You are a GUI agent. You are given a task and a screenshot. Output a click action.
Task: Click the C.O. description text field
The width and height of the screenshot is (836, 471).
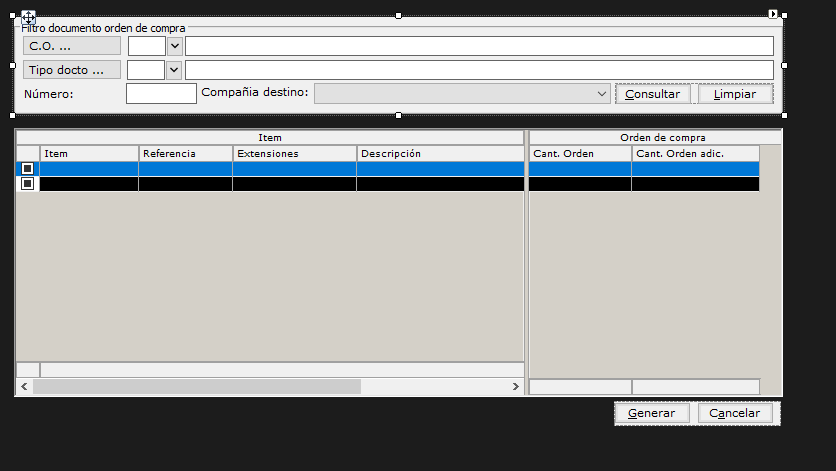(479, 46)
